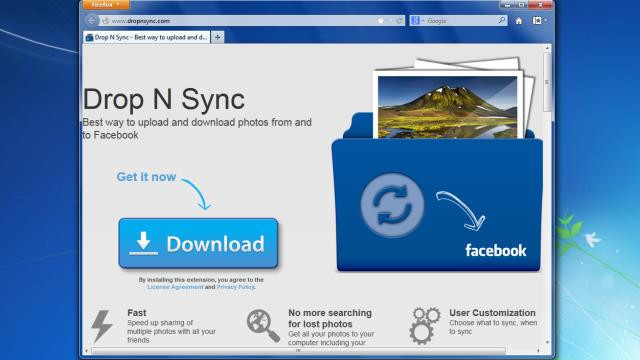
Task: Click the vertical scrollbar up arrow
Action: coord(547,48)
